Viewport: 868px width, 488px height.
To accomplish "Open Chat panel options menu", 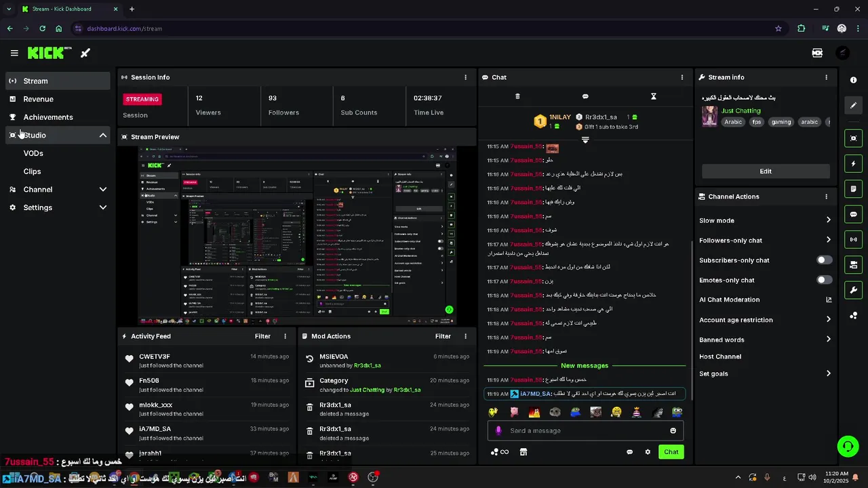I will point(682,77).
